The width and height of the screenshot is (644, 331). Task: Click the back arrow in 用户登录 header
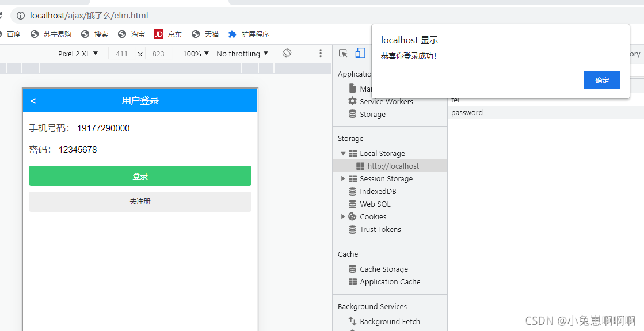[33, 101]
